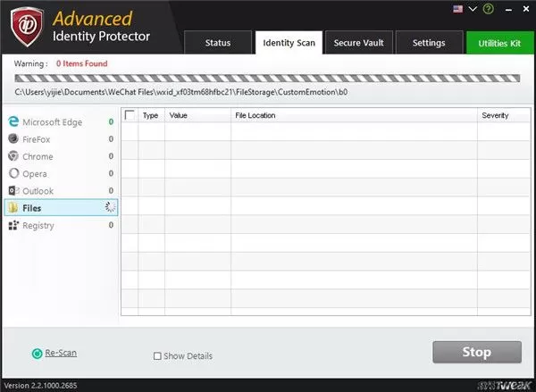This screenshot has width=536, height=392.
Task: Open the US flag language selector
Action: click(457, 9)
